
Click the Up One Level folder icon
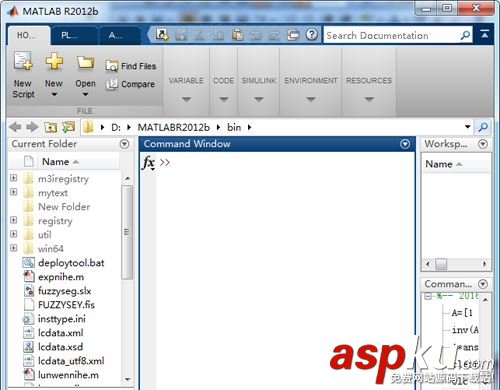[51, 127]
